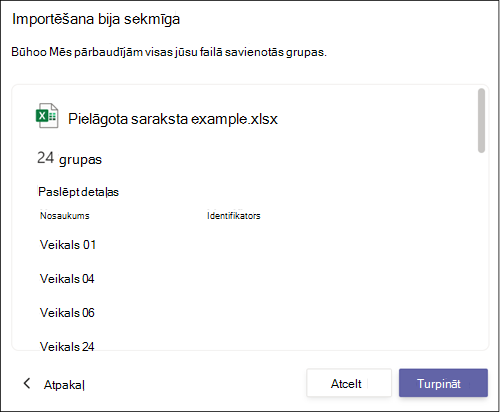Viewport: 500px width, 412px height.
Task: Click the Nosaukums column header
Action: pyautogui.click(x=65, y=216)
